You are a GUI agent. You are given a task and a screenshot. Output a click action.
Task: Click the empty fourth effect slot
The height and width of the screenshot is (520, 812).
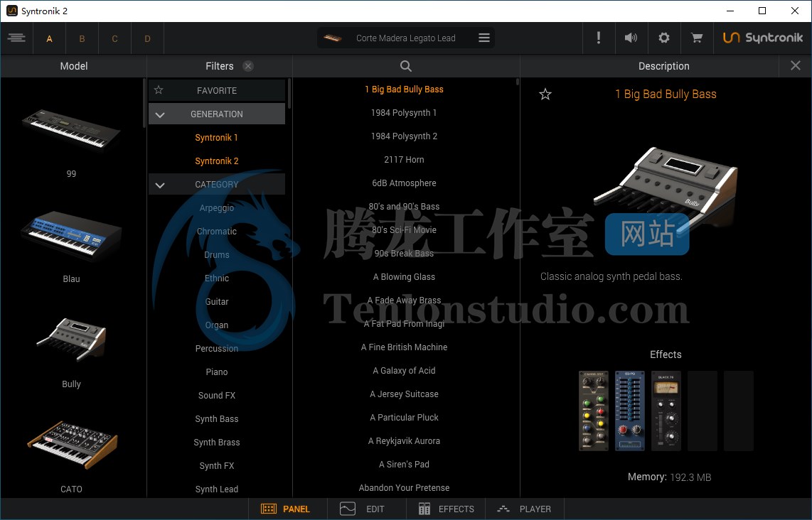703,411
